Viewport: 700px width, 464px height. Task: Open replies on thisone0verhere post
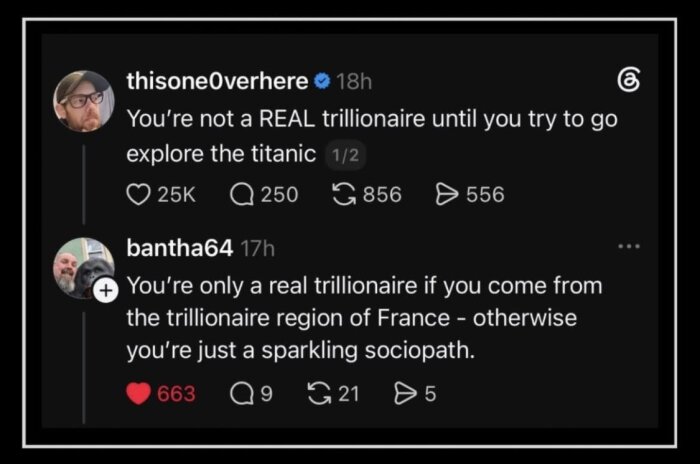(242, 195)
